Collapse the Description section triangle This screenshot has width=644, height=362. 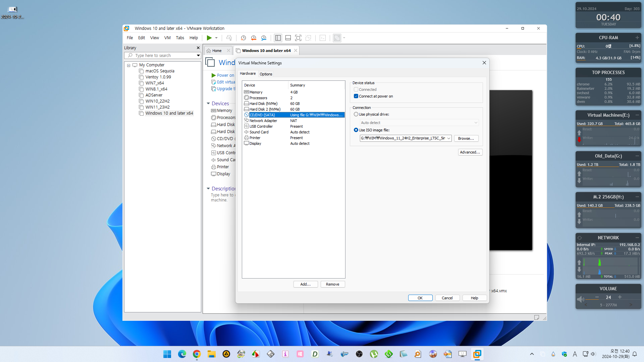pyautogui.click(x=208, y=189)
